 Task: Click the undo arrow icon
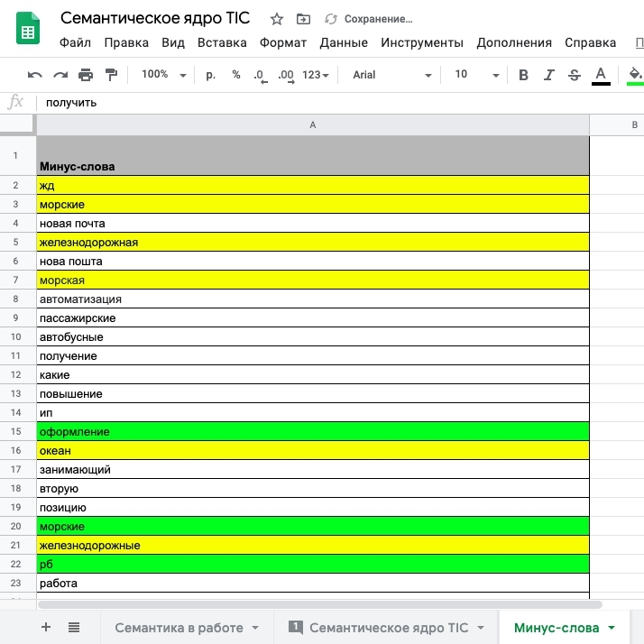35,75
